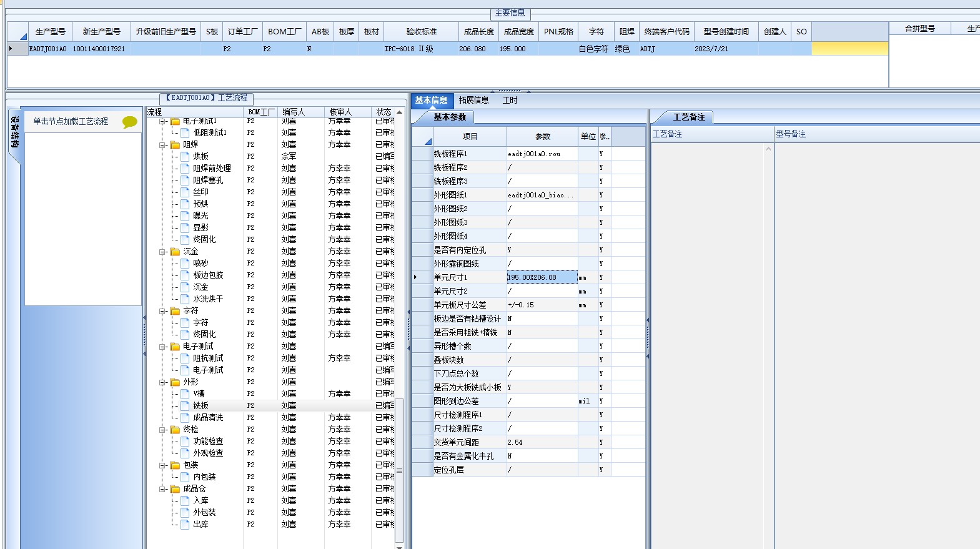Open the 拓展信息 tab
The width and height of the screenshot is (980, 549).
(473, 100)
